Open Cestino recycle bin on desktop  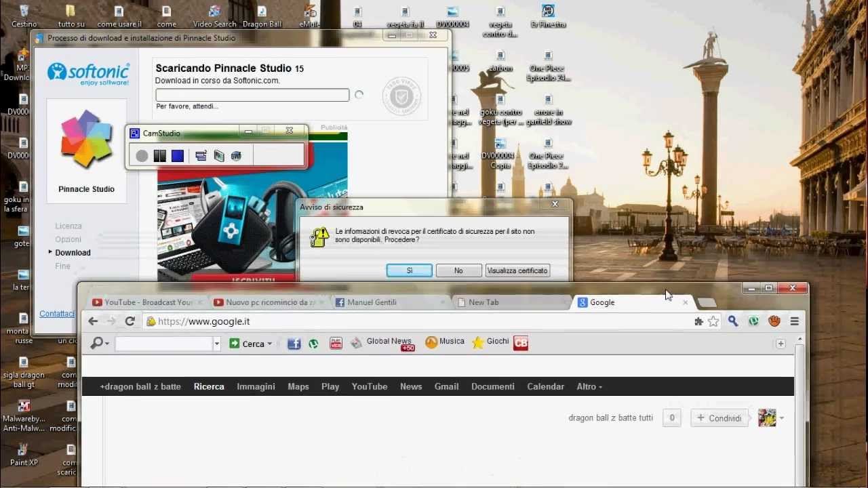click(24, 16)
